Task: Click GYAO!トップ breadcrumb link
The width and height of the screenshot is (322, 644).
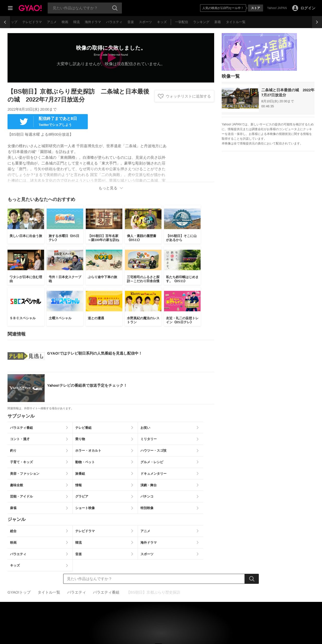Action: tap(19, 592)
